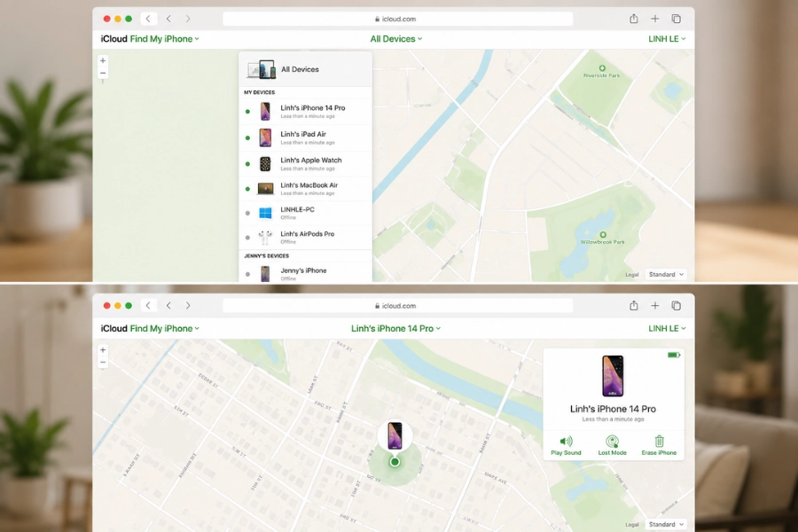Open Find My iPhone app switcher in lower window
798x532 pixels.
point(164,328)
